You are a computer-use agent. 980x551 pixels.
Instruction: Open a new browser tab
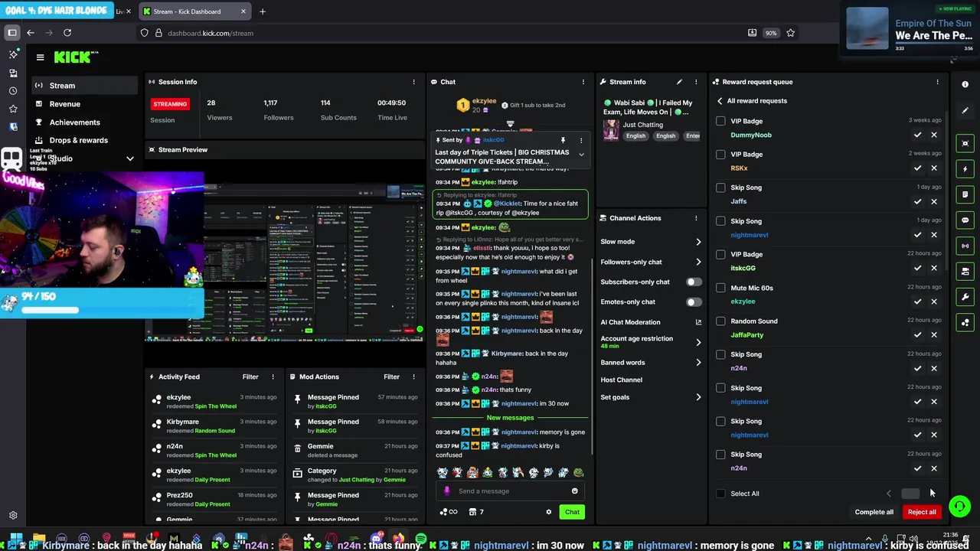(263, 11)
